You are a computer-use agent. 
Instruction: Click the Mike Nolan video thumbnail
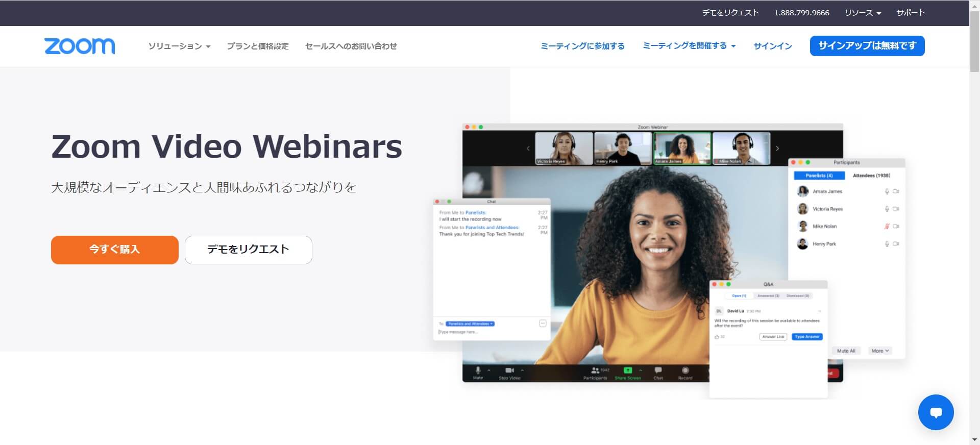[x=741, y=149]
